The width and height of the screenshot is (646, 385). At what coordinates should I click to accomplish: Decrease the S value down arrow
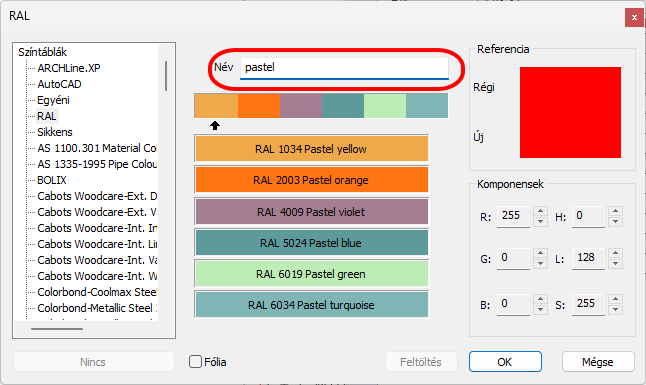(615, 310)
